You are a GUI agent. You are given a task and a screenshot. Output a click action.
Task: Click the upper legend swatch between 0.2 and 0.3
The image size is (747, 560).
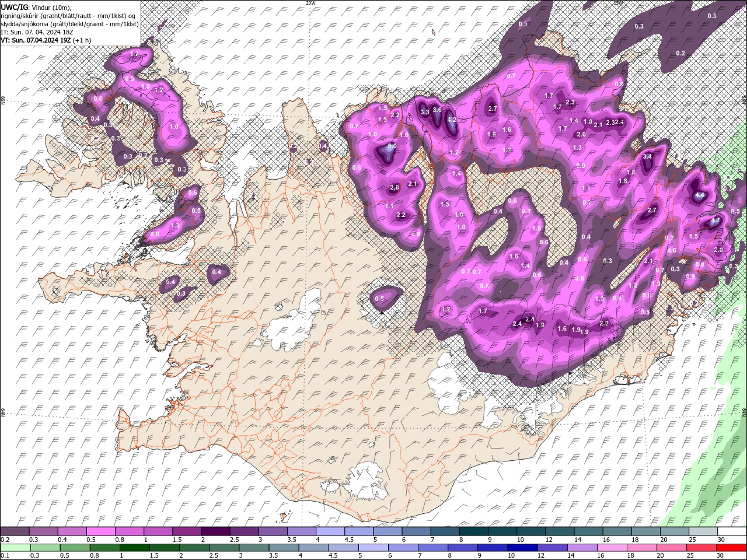tap(15, 531)
